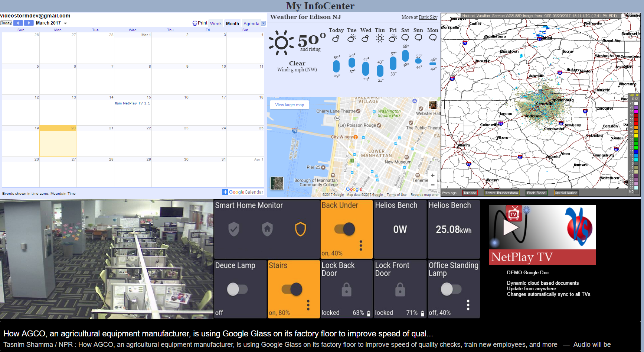Select Smart Home Monitor armed shield
Viewport: 644px width, 352px height.
[300, 229]
